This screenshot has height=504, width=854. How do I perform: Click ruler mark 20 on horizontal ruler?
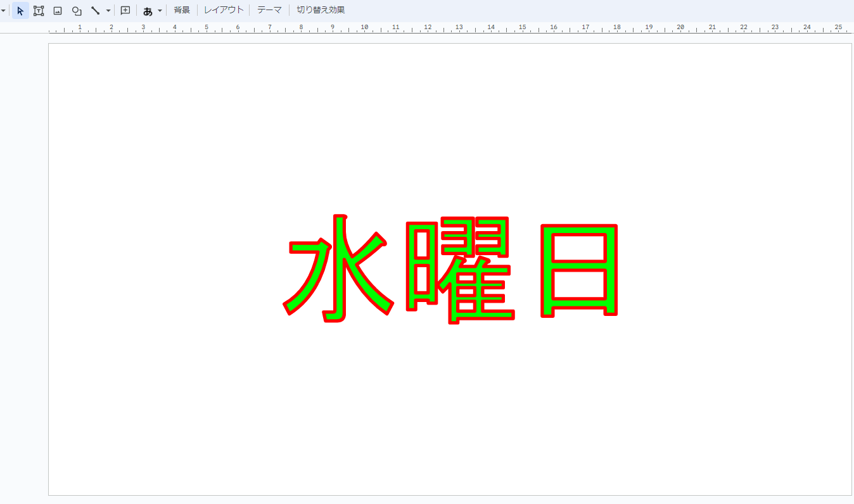pos(680,27)
